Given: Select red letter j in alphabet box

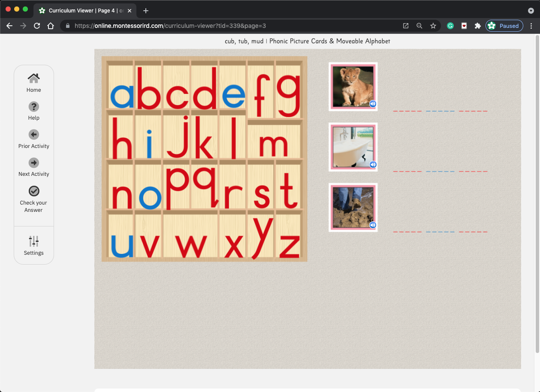Looking at the screenshot, I should (178, 136).
